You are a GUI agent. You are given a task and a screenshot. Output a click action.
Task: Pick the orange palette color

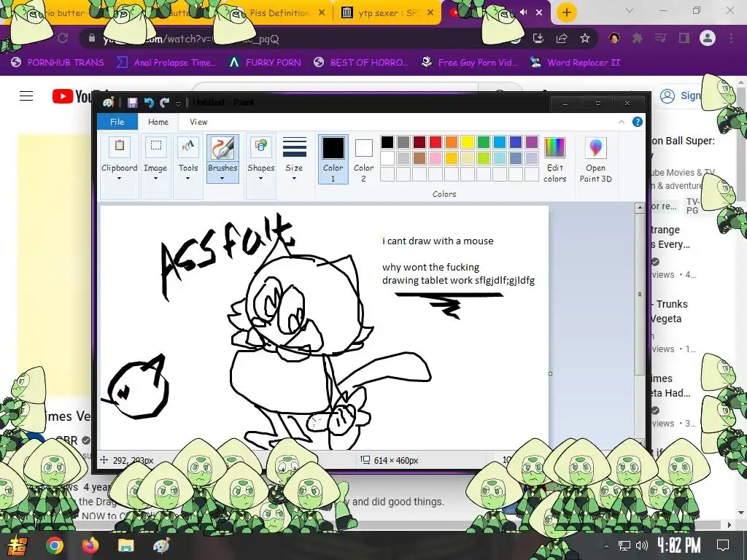pos(452,142)
